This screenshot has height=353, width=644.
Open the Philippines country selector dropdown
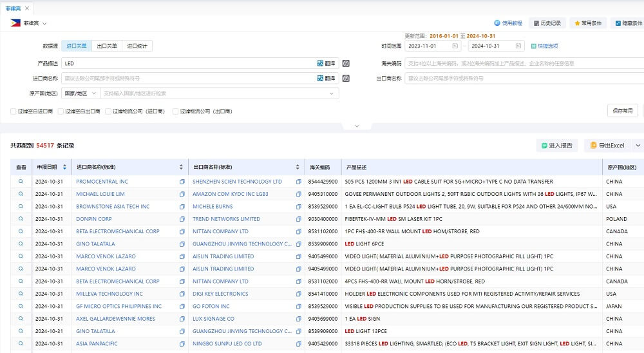tap(29, 23)
